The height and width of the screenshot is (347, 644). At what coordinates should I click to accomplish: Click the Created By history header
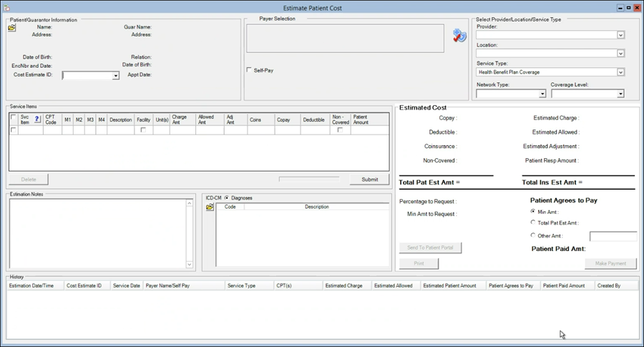(x=615, y=285)
